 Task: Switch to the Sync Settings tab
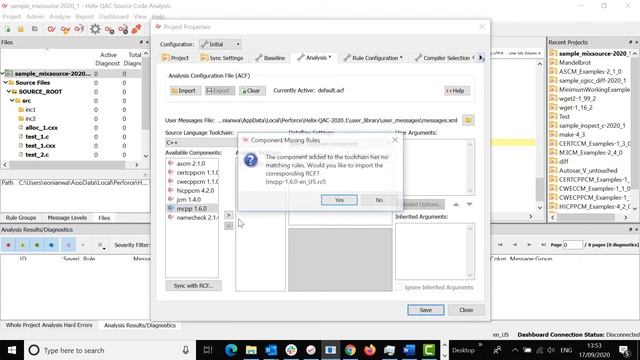pyautogui.click(x=222, y=58)
